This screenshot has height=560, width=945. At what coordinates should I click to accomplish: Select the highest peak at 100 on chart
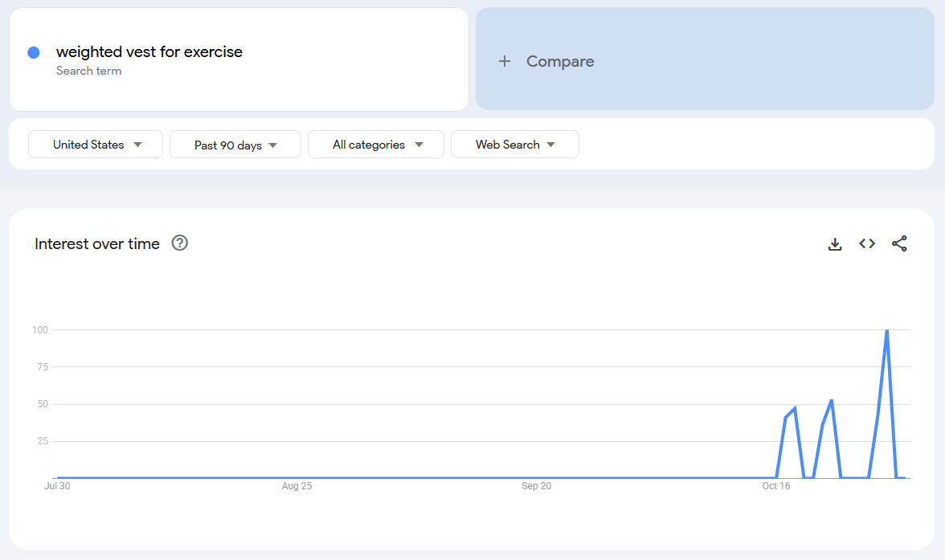(886, 330)
